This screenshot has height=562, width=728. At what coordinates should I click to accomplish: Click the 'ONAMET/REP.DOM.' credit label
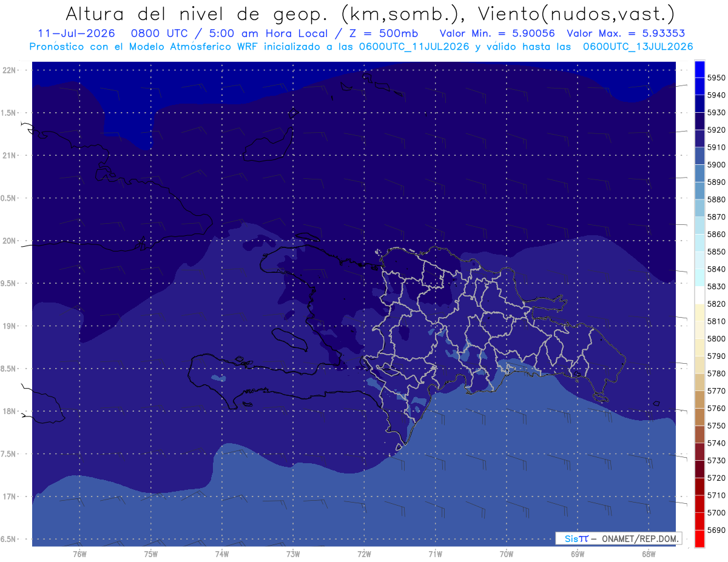[639, 539]
